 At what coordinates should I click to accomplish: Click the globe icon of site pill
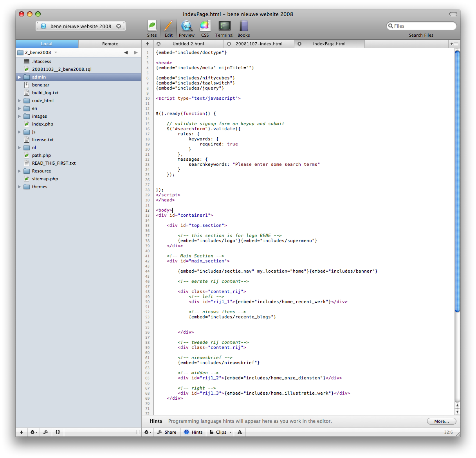pos(43,26)
